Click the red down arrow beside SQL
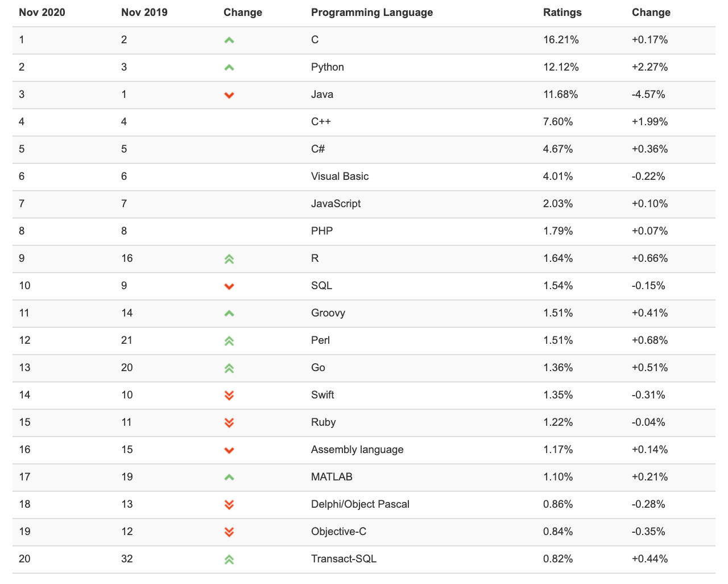Image resolution: width=728 pixels, height=584 pixels. coord(229,286)
